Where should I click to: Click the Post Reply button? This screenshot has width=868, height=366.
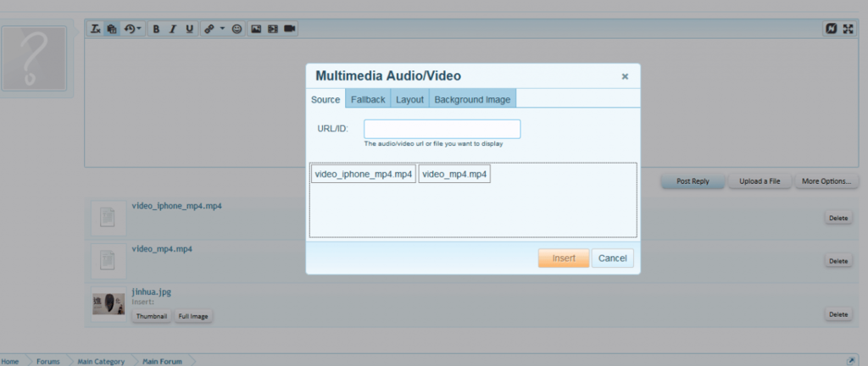tap(693, 181)
